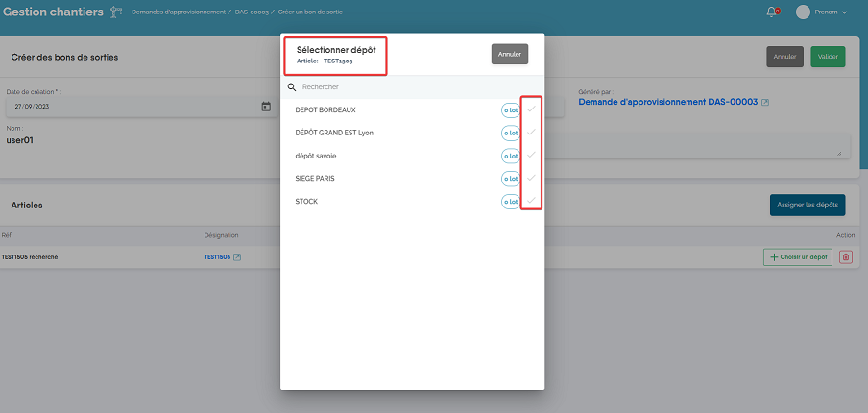Click the user avatar picture
The image size is (868, 413).
coord(803,12)
